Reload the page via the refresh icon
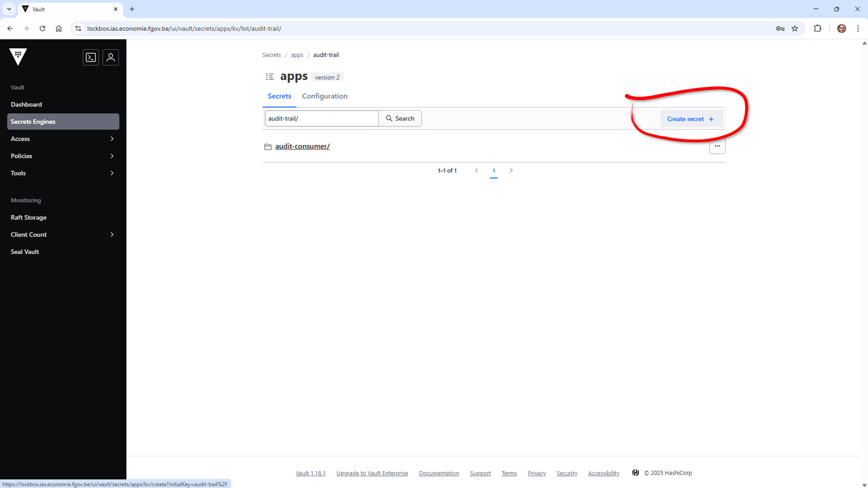 (43, 29)
